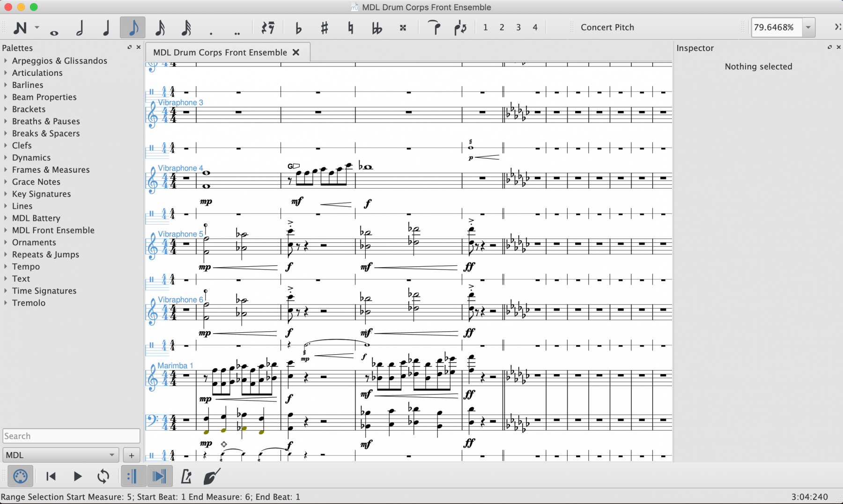
Task: Start playback
Action: [78, 476]
